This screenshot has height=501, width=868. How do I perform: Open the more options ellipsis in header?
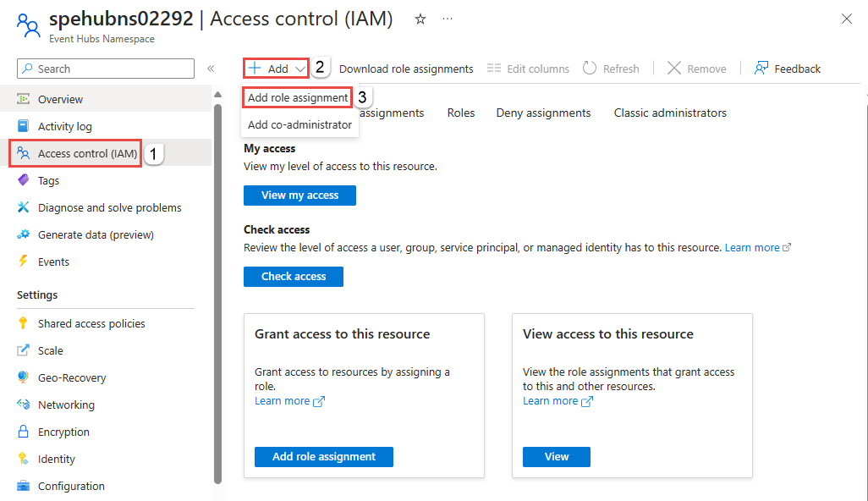tap(448, 19)
